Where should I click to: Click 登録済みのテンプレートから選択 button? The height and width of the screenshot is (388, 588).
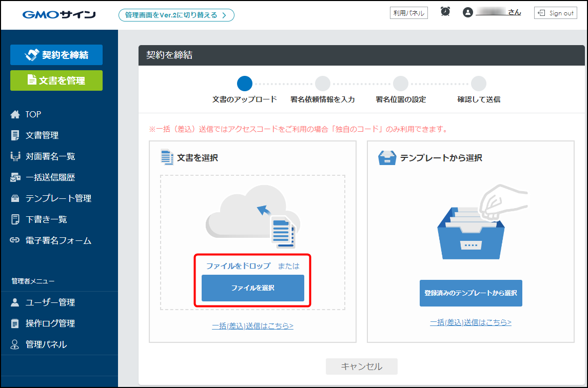471,293
